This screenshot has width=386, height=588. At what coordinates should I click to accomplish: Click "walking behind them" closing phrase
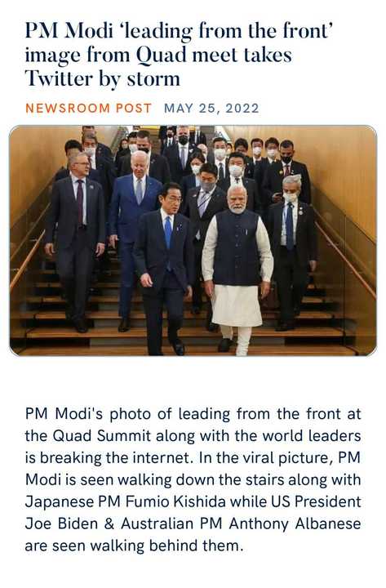coord(164,546)
